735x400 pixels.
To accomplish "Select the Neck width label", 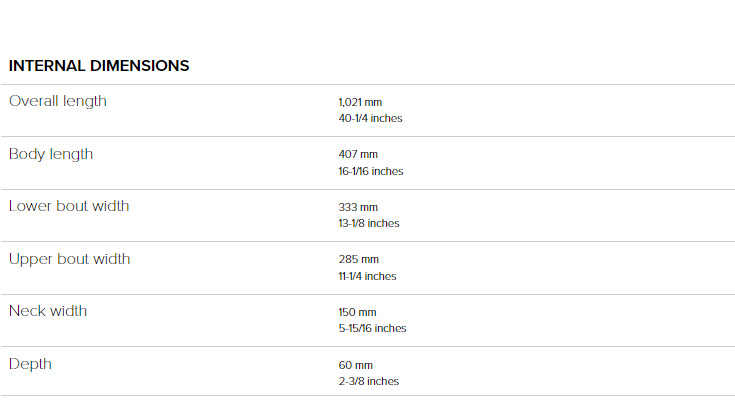I will [48, 311].
